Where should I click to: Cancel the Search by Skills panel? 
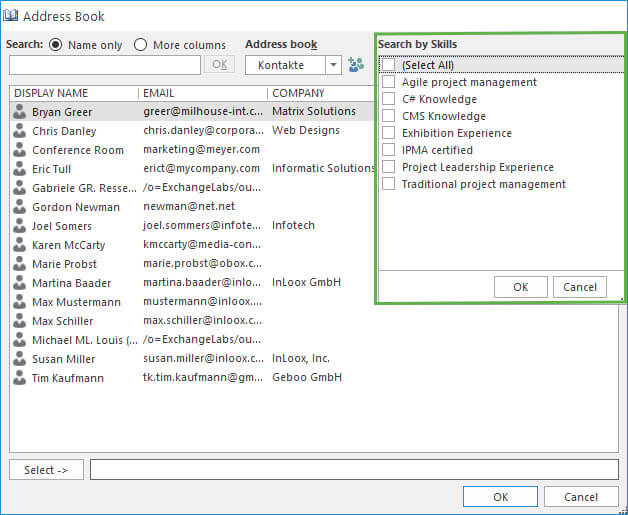click(x=580, y=287)
